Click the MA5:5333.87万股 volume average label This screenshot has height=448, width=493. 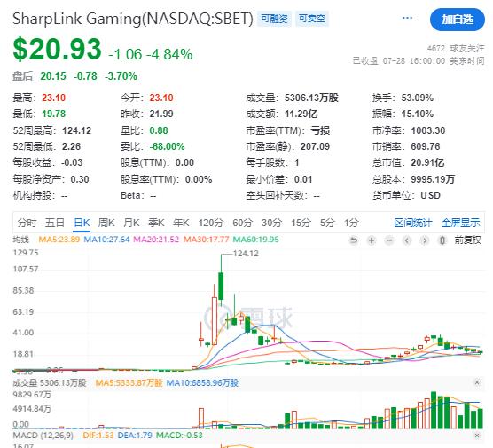coord(129,383)
